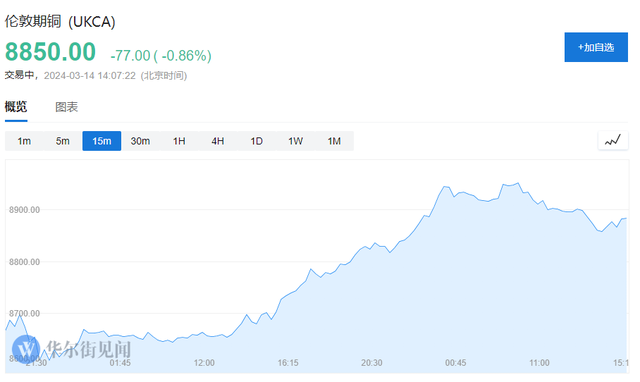
Task: Click the 8850.00 current price
Action: [x=50, y=52]
